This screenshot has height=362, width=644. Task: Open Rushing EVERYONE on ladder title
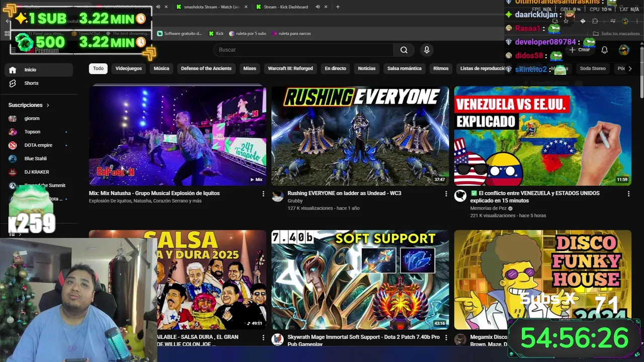pos(344,193)
